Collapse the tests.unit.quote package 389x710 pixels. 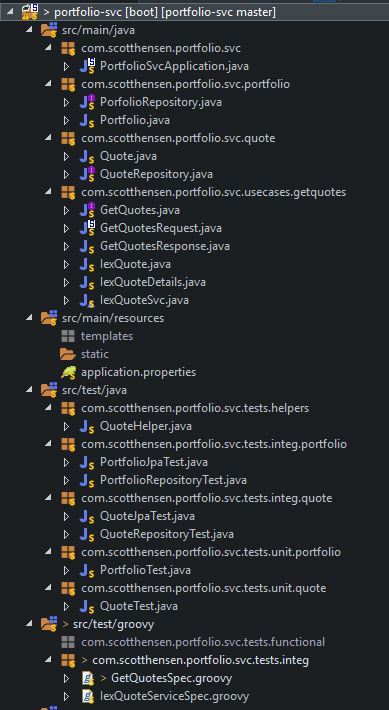pyautogui.click(x=48, y=588)
